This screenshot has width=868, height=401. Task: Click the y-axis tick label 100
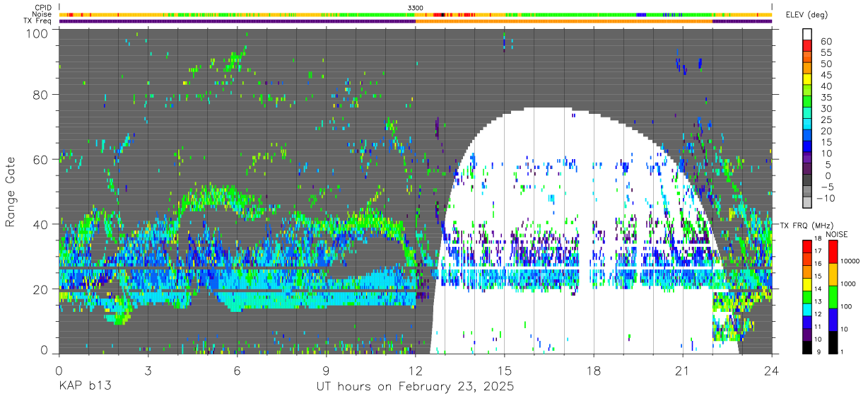pyautogui.click(x=37, y=33)
